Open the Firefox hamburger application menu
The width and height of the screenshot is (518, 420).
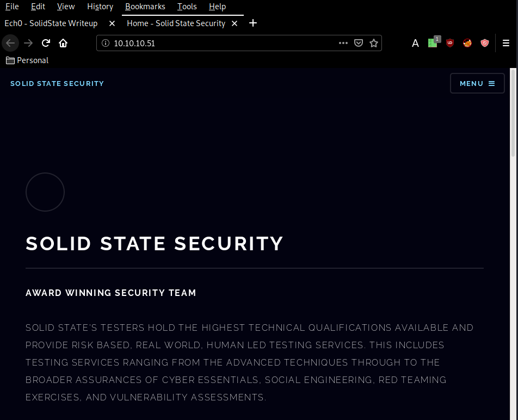[505, 43]
